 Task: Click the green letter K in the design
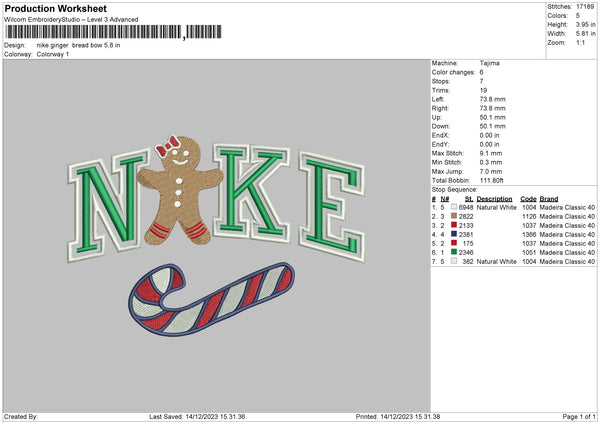coord(252,191)
